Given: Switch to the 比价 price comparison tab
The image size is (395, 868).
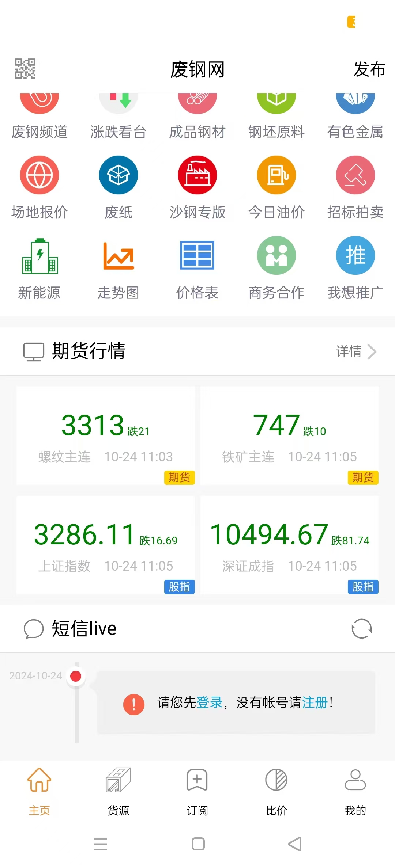Looking at the screenshot, I should pyautogui.click(x=276, y=792).
